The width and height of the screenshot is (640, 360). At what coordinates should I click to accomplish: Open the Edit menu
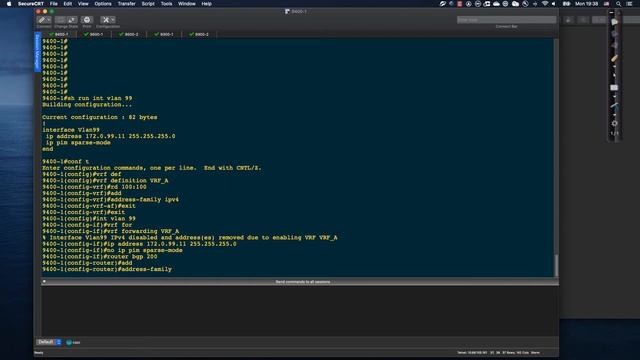(x=68, y=4)
